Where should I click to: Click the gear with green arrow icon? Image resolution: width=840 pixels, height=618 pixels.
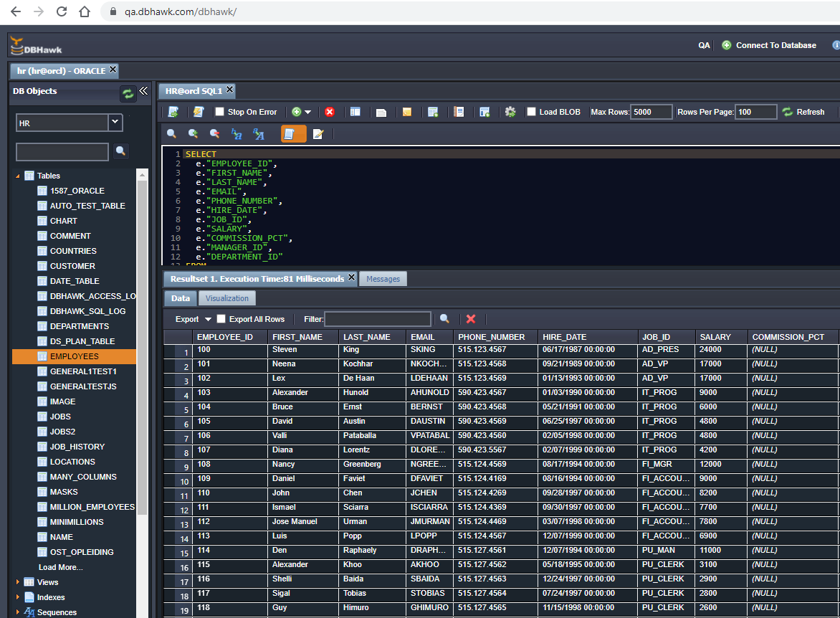pos(510,112)
